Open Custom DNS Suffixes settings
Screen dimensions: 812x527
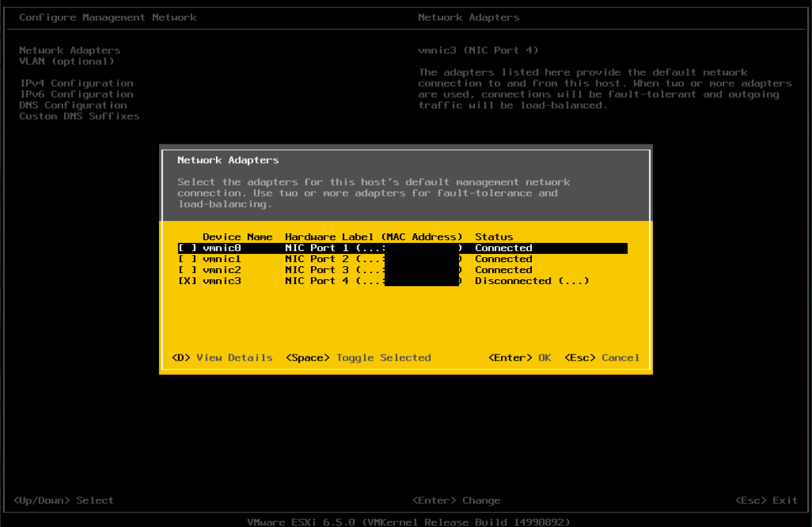pyautogui.click(x=78, y=116)
